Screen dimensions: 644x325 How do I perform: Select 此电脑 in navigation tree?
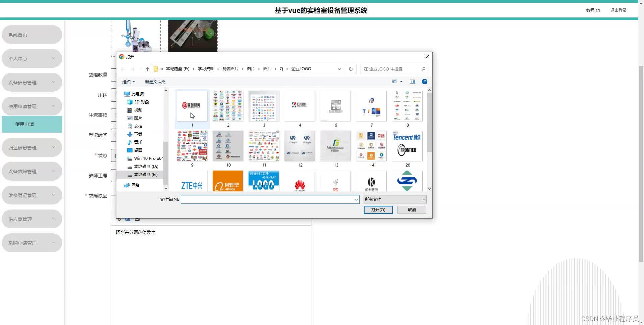pyautogui.click(x=134, y=94)
